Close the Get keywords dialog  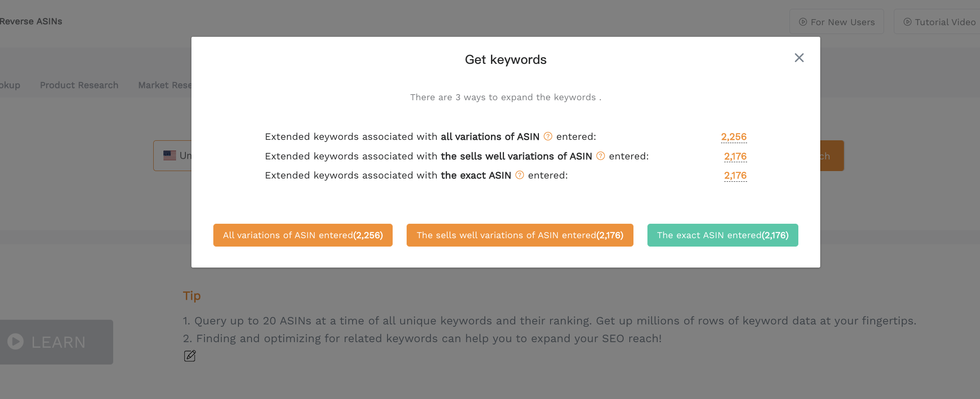[799, 58]
